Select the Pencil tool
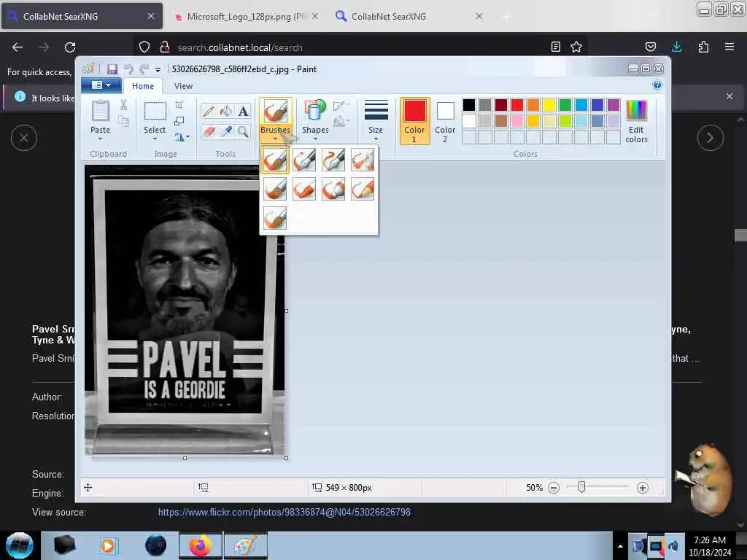The image size is (747, 560). tap(209, 112)
